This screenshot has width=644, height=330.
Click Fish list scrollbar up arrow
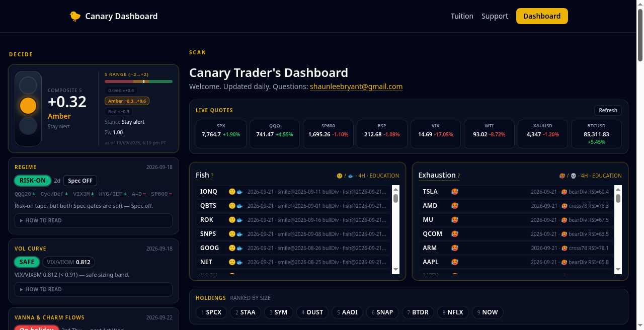click(x=395, y=189)
